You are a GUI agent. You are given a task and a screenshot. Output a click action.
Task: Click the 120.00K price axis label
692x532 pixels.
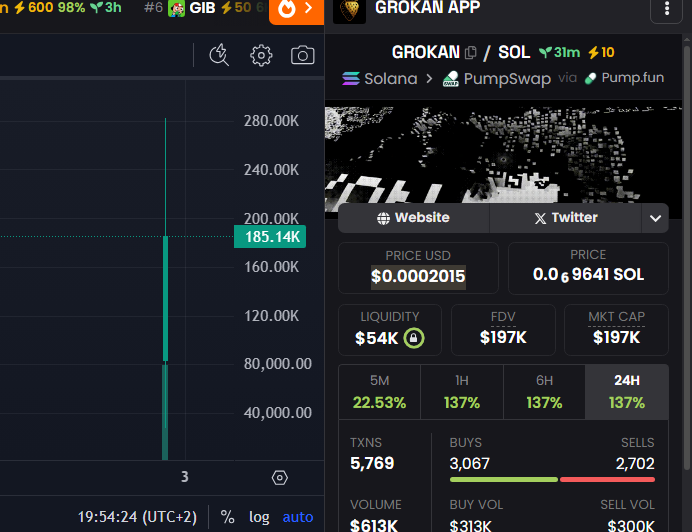[x=271, y=316]
